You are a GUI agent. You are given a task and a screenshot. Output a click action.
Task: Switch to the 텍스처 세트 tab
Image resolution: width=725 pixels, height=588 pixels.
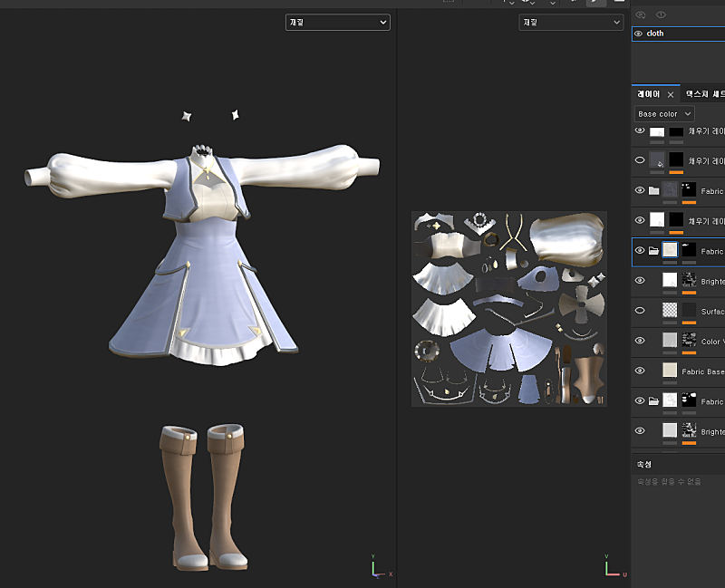point(704,94)
